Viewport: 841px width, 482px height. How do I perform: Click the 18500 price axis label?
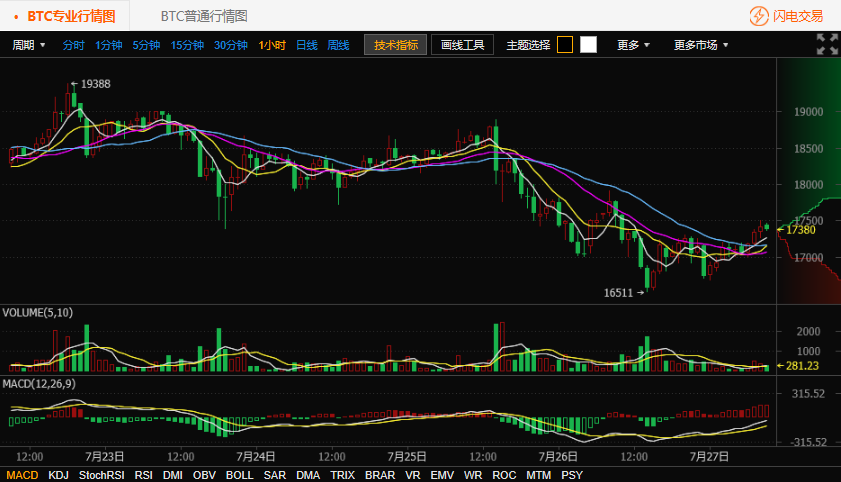808,149
